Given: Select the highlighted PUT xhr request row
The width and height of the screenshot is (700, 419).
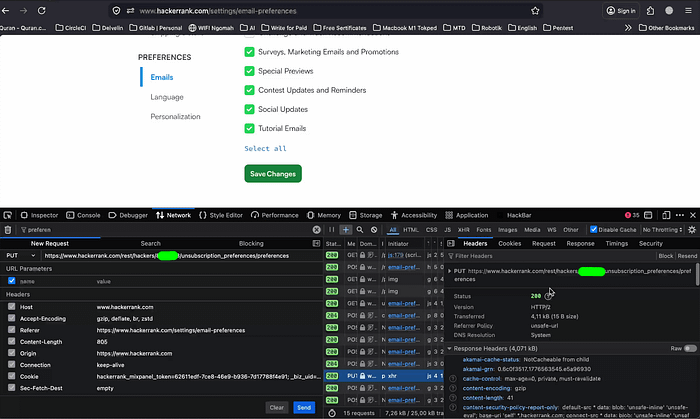Looking at the screenshot, I should coord(384,376).
